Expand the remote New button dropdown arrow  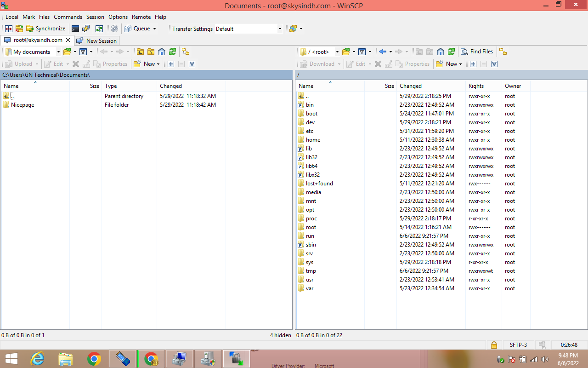tap(460, 64)
